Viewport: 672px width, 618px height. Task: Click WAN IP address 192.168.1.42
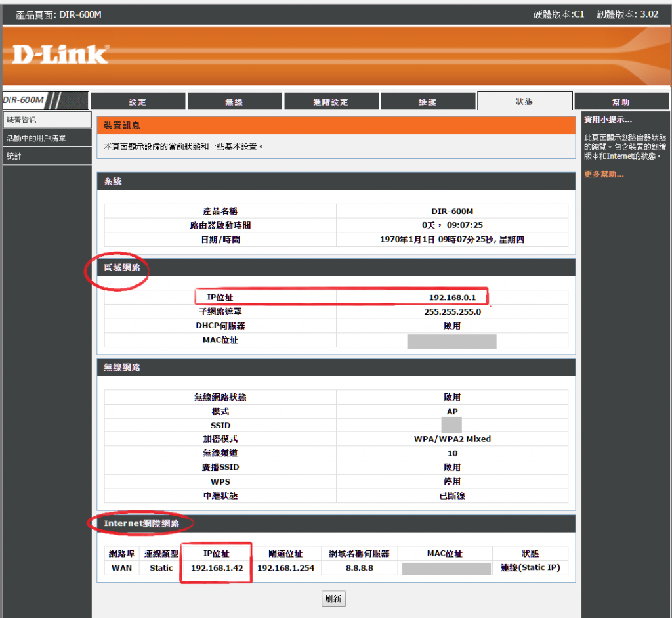217,568
